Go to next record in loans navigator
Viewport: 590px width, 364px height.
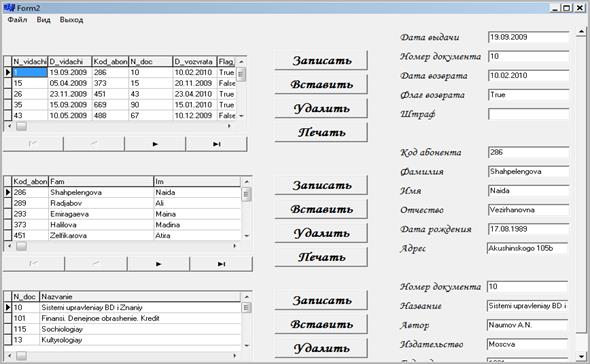click(155, 144)
